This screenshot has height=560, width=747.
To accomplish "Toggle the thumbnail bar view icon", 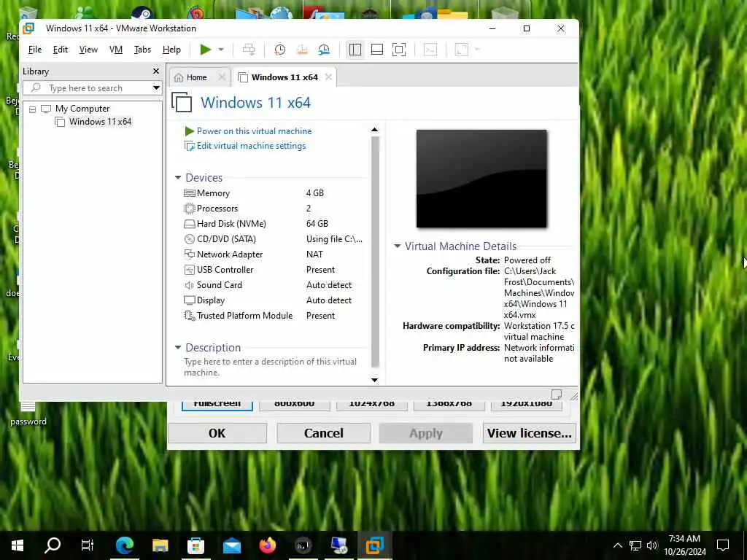I will pyautogui.click(x=377, y=50).
